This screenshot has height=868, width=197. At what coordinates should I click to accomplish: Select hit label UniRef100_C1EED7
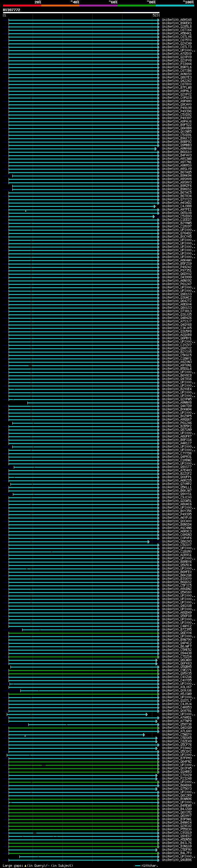coord(176,220)
